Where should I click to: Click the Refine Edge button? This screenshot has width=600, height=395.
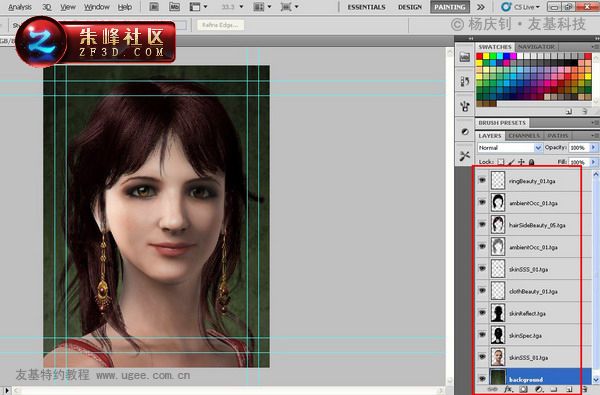[x=220, y=25]
